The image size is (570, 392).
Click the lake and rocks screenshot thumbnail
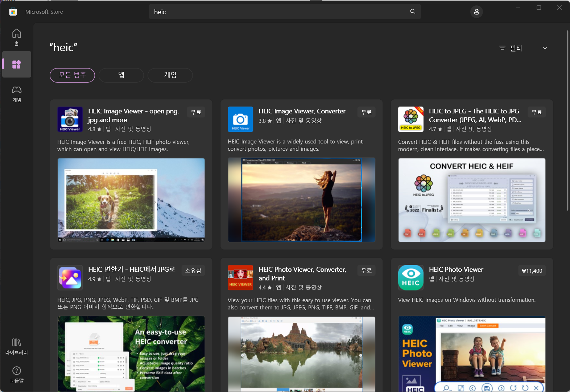301,354
